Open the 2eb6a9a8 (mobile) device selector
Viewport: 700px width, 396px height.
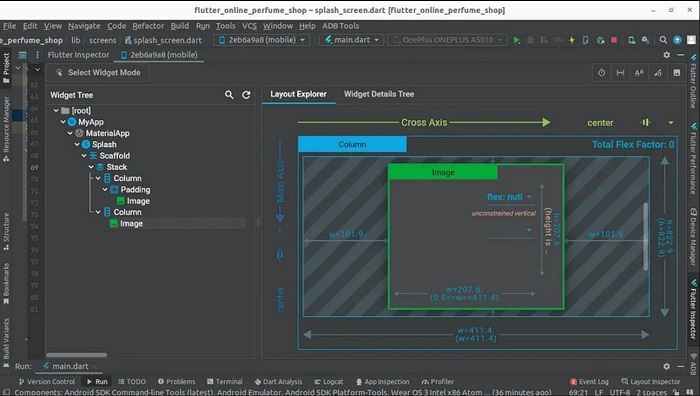coord(262,40)
